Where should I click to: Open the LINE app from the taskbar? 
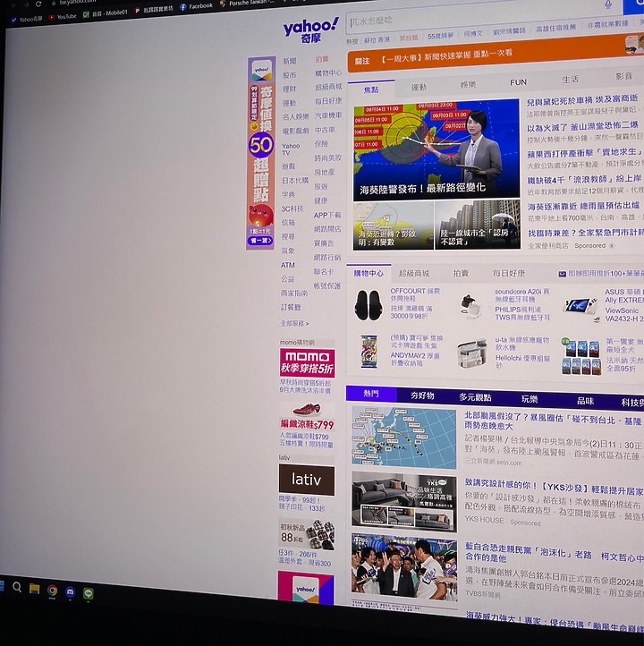pos(89,594)
